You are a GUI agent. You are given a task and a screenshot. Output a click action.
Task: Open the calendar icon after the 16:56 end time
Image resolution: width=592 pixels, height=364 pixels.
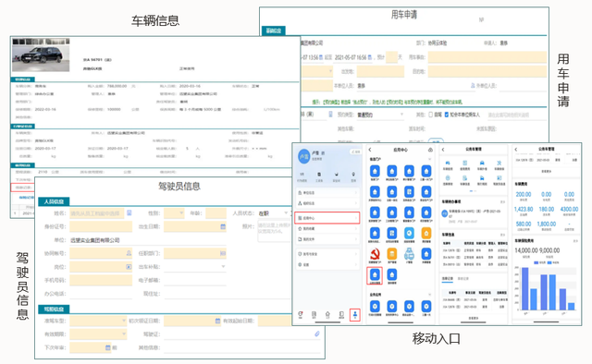370,57
